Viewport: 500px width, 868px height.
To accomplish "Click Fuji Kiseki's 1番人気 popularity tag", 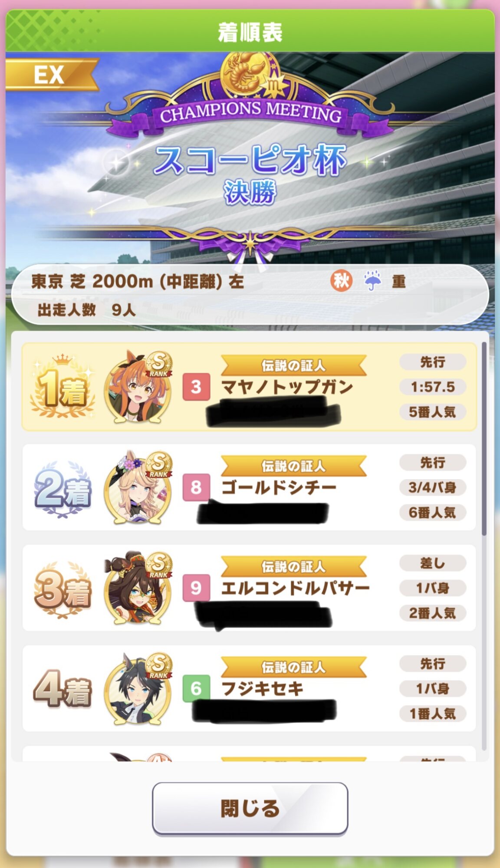I will [433, 713].
